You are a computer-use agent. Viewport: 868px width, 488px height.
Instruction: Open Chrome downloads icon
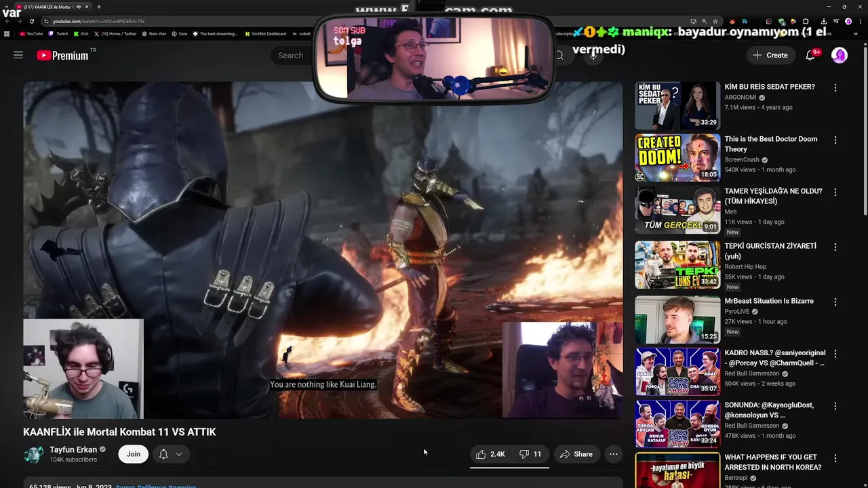tap(824, 21)
